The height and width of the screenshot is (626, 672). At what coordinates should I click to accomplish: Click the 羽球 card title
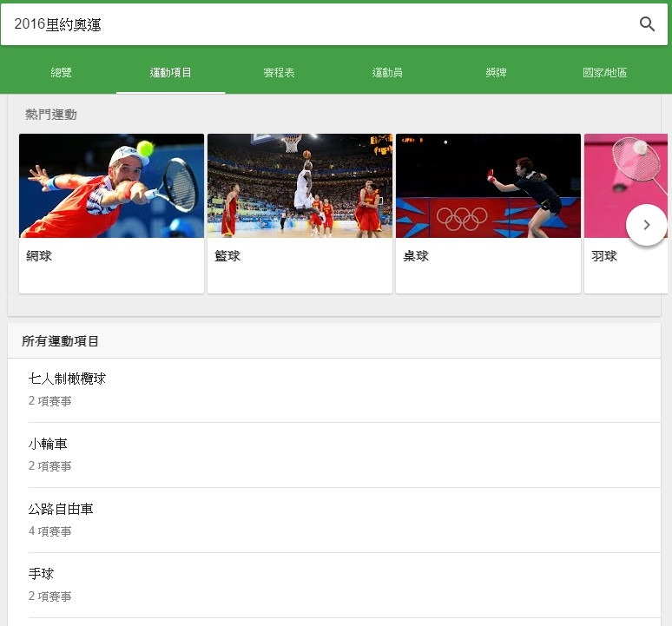(x=604, y=256)
